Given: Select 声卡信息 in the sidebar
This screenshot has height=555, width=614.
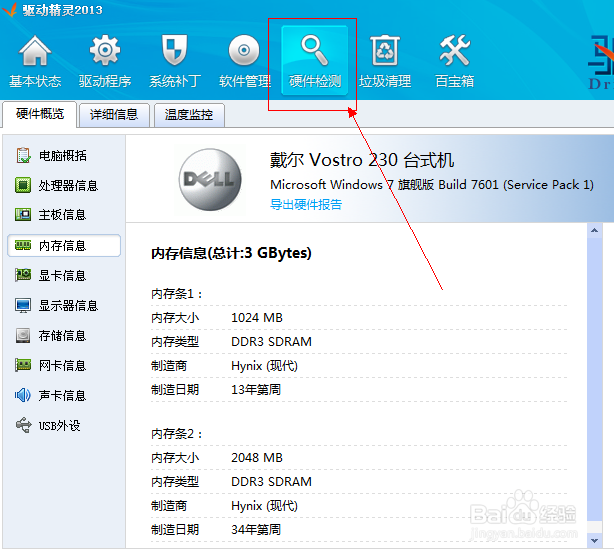Looking at the screenshot, I should (64, 396).
